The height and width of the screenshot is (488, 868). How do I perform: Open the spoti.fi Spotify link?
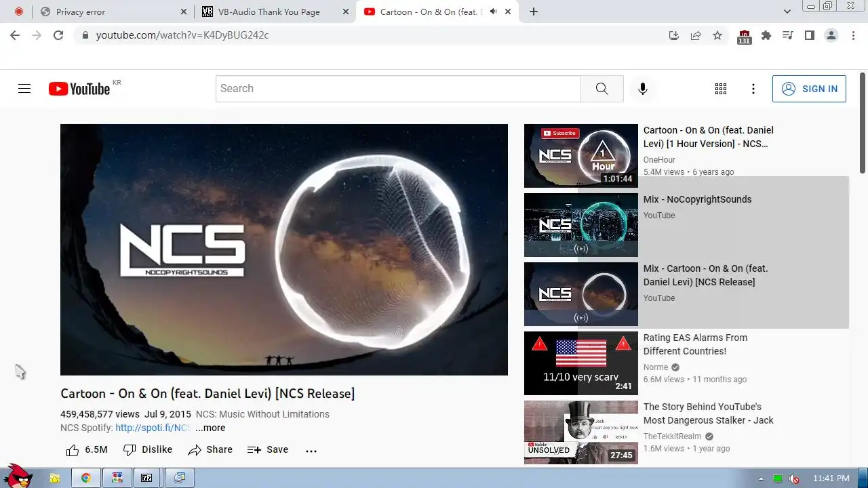(x=153, y=428)
